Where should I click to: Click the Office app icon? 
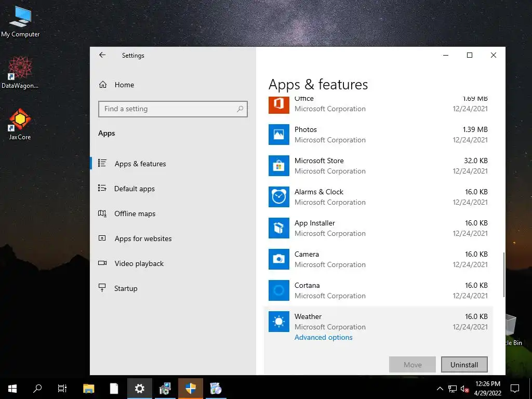tap(278, 104)
